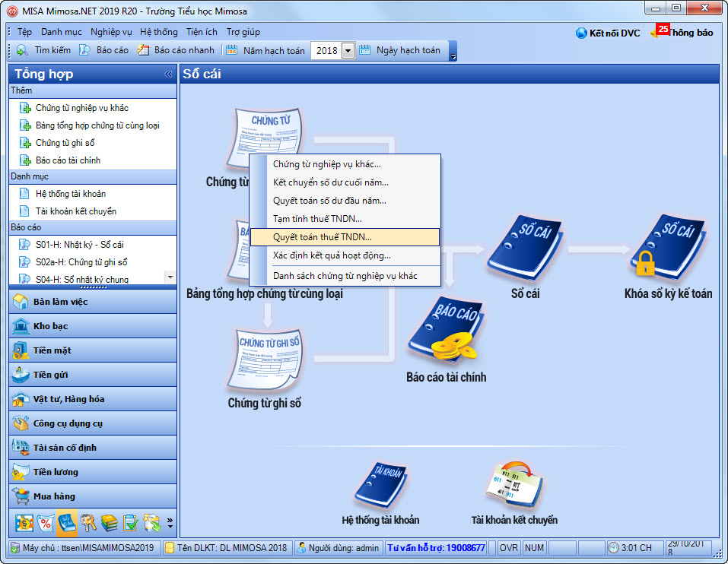Open Tài khoản kết chuyển diagram icon
728x564 pixels.
click(x=514, y=485)
